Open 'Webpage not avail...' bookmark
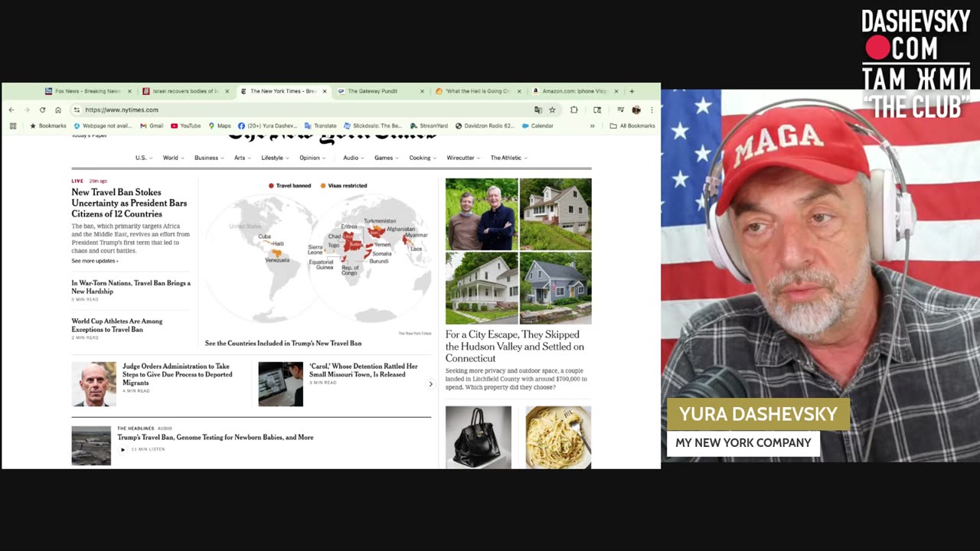980x551 pixels. tap(103, 126)
